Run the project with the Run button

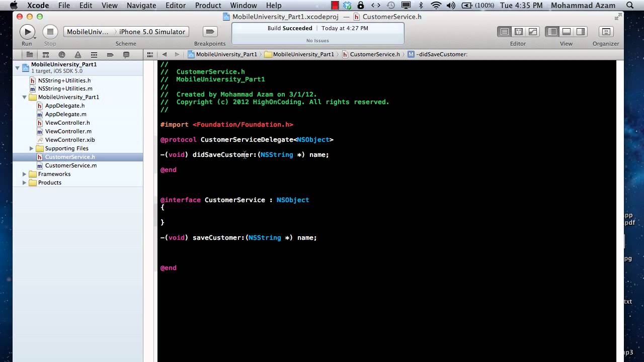click(27, 32)
